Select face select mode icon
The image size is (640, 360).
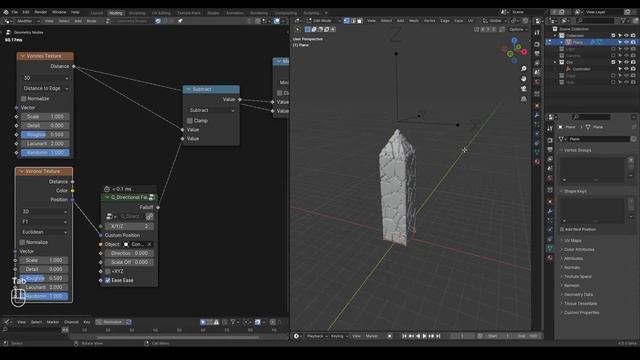(x=360, y=21)
